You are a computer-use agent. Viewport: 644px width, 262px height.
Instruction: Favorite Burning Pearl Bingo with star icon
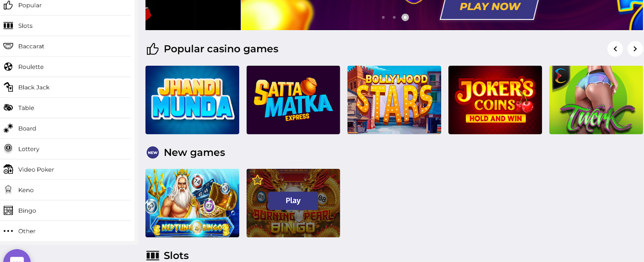click(258, 180)
